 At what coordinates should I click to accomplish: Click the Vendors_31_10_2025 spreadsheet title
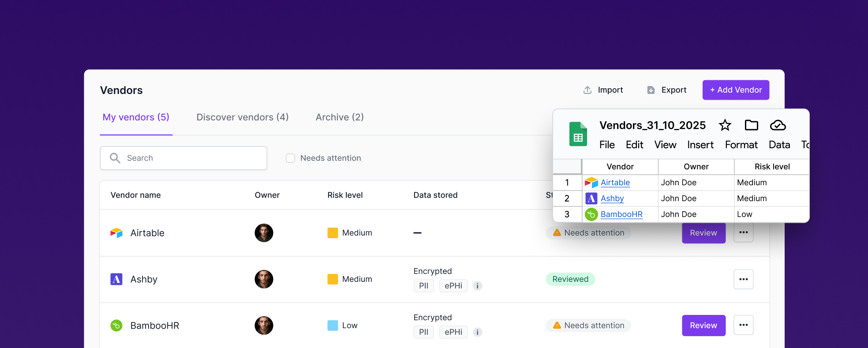(652, 125)
